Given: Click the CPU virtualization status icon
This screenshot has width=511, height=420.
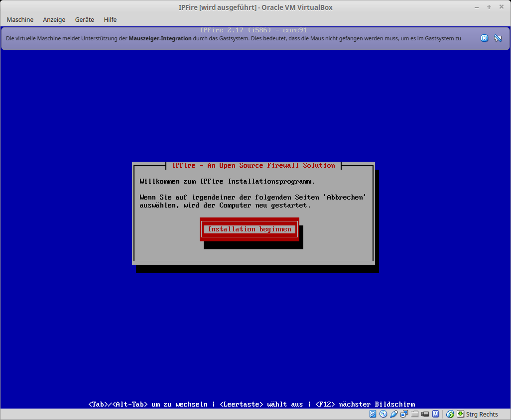Looking at the screenshot, I should click(x=435, y=414).
